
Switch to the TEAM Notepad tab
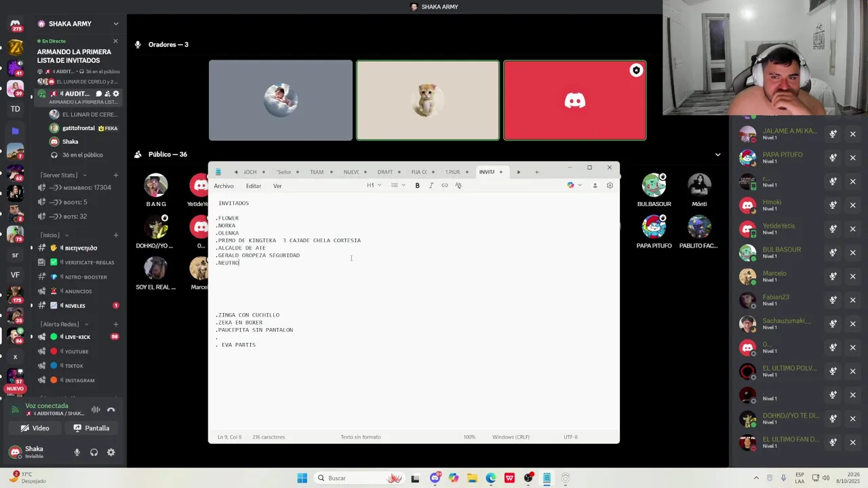click(x=317, y=172)
